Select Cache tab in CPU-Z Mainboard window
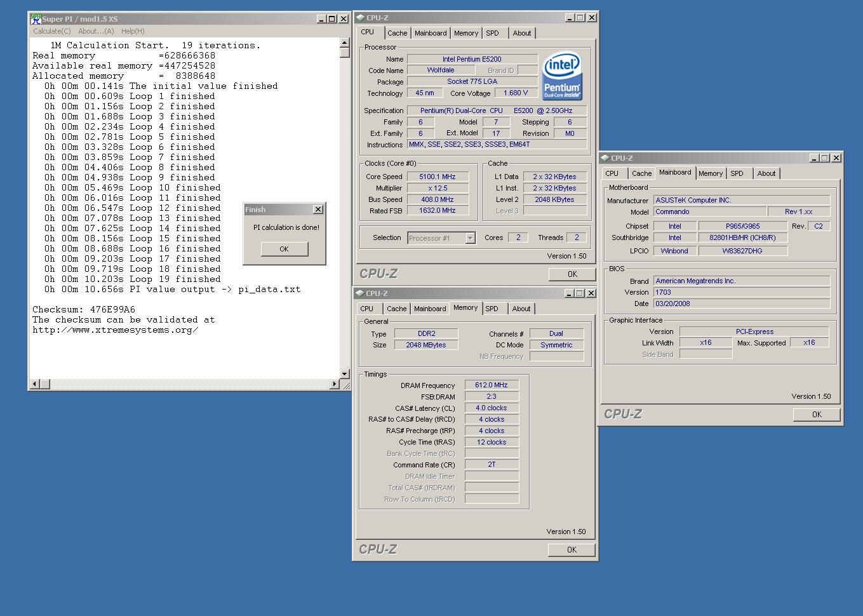863x616 pixels. 642,173
